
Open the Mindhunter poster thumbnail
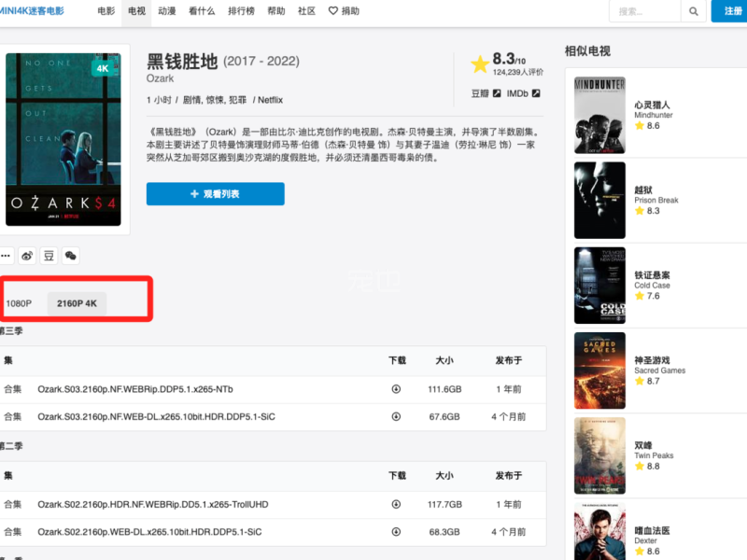[x=599, y=115]
